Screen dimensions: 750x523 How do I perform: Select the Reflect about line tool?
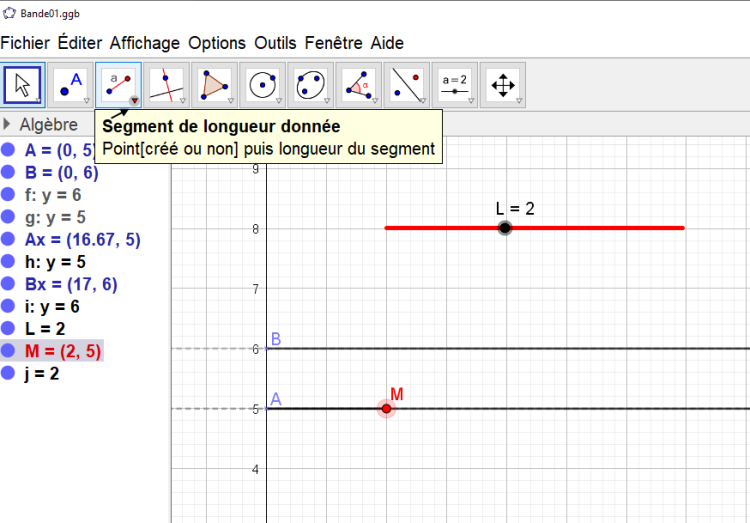click(406, 85)
